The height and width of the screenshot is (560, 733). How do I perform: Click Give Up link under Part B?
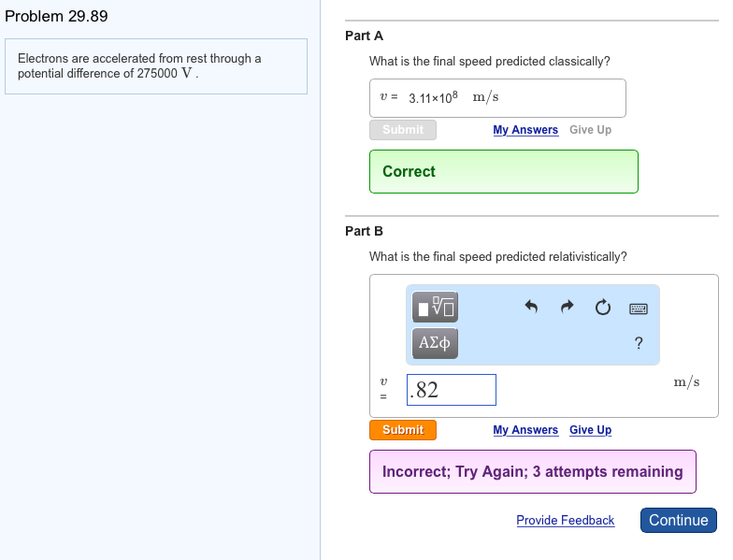[x=590, y=430]
